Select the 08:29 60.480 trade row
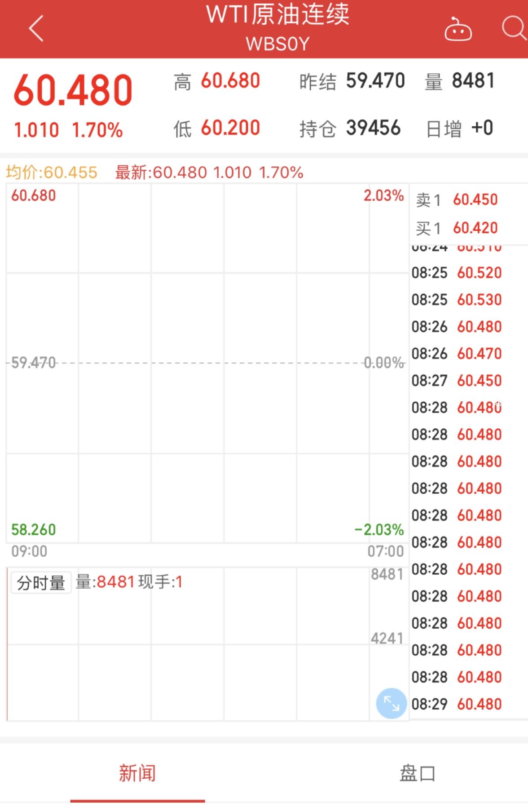Screen dimensions: 528x812 click(456, 704)
